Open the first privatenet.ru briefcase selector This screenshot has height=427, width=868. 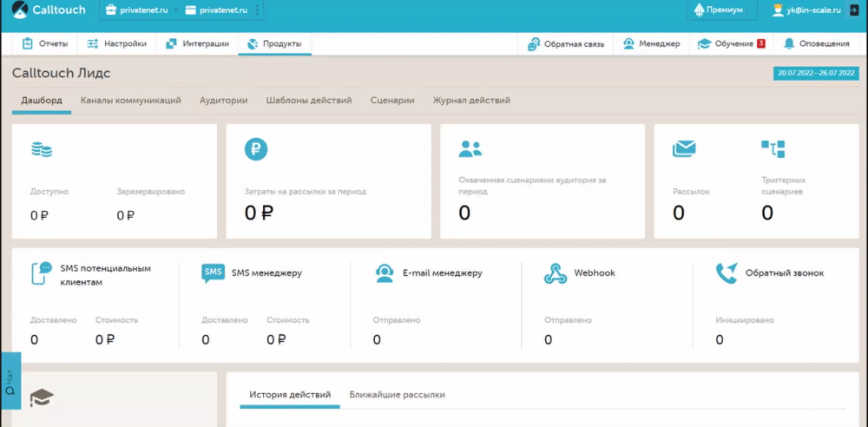pyautogui.click(x=137, y=10)
